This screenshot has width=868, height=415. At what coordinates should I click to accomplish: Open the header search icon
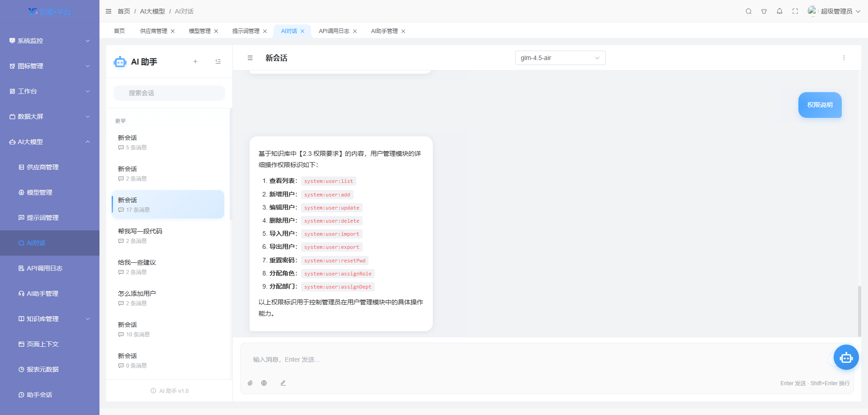(x=749, y=11)
